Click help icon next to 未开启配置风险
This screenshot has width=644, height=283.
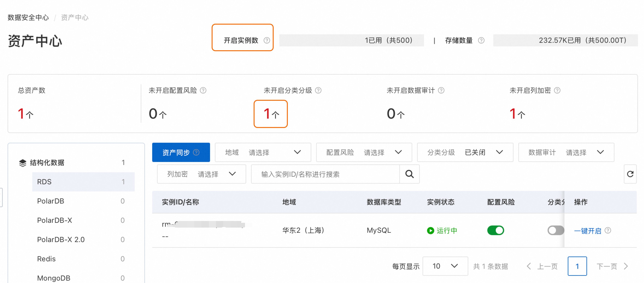203,90
